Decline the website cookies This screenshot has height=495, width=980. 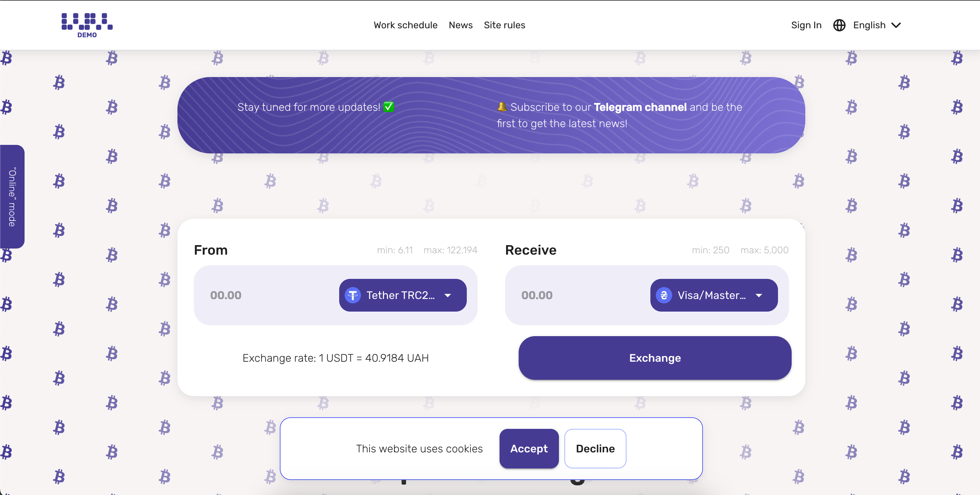595,449
